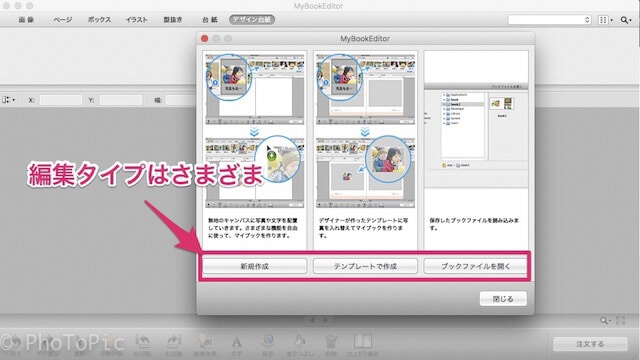Image resolution: width=640 pixels, height=360 pixels.
Task: Select the ボックス tab
Action: pos(99,20)
